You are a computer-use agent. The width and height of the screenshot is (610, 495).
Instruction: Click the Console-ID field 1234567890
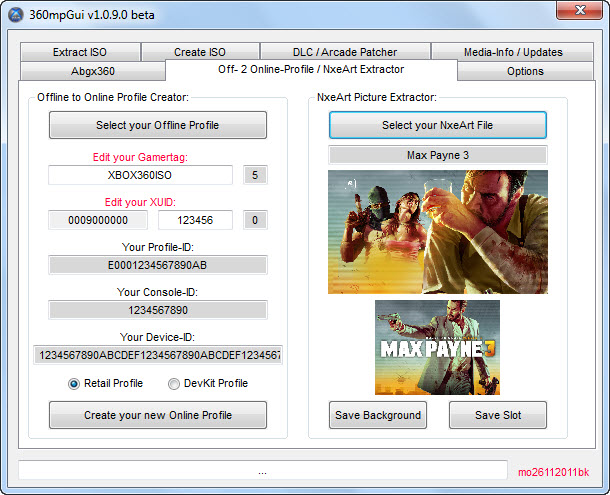pos(158,310)
